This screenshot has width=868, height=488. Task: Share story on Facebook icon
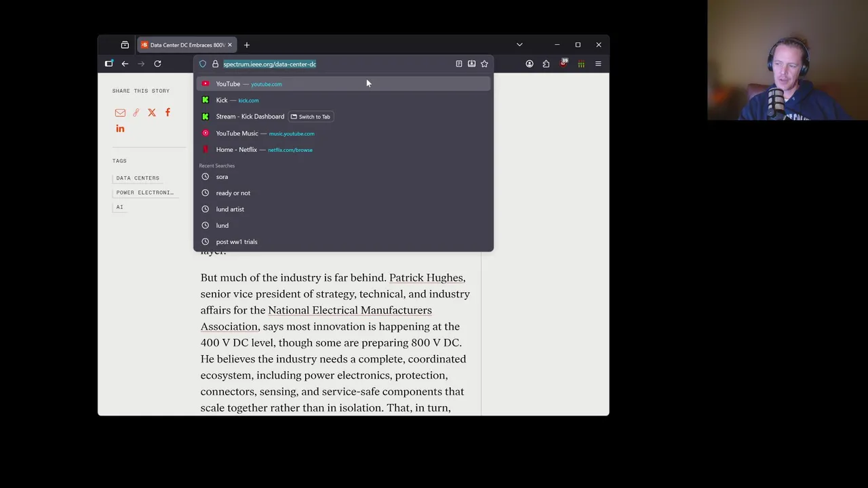(167, 113)
